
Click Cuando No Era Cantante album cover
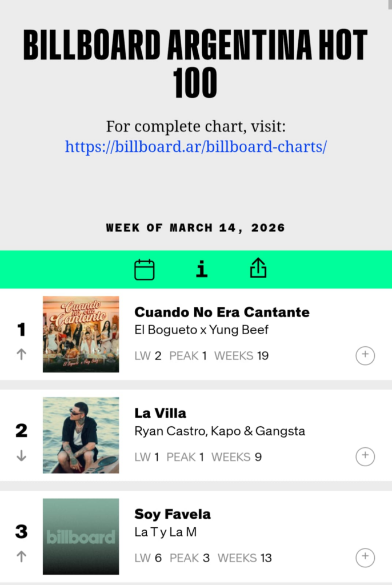(x=81, y=334)
